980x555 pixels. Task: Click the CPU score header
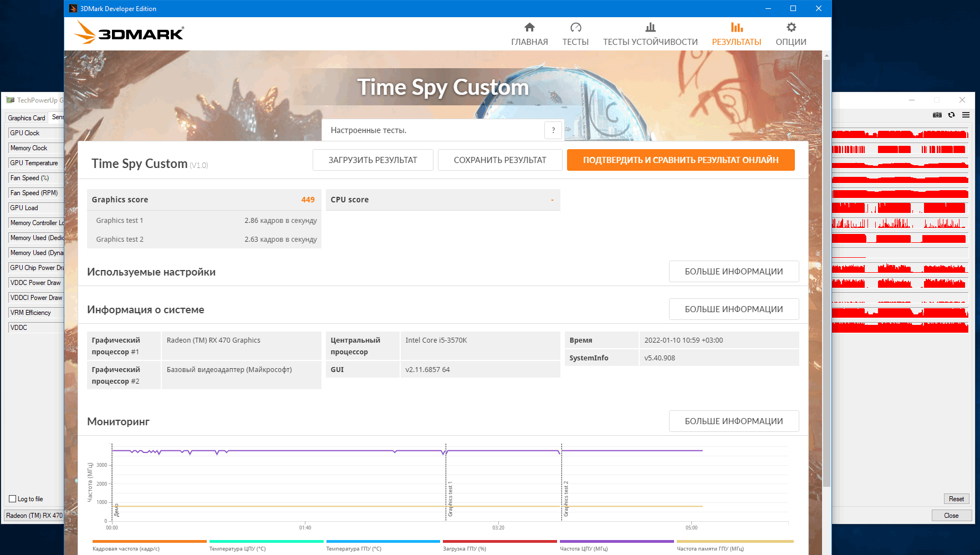[443, 200]
